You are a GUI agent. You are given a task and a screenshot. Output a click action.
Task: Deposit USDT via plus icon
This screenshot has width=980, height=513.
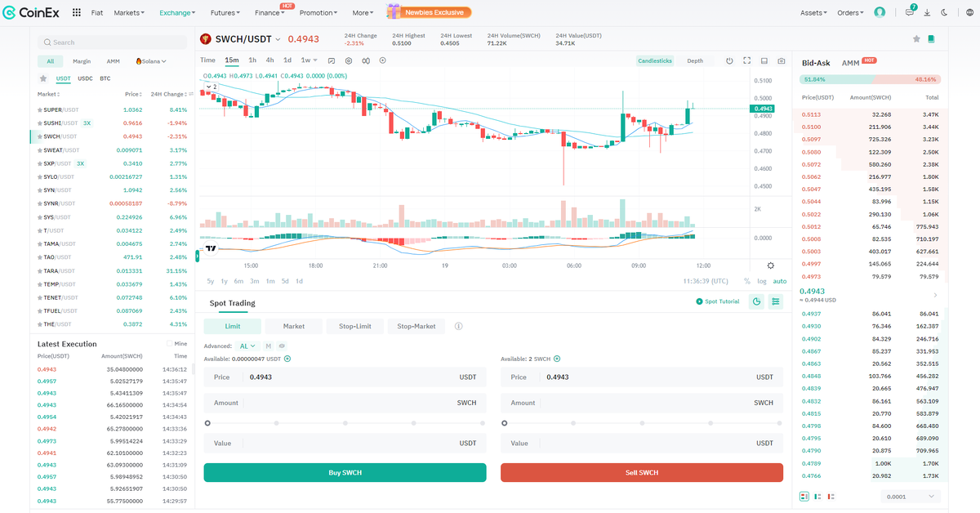click(x=287, y=359)
